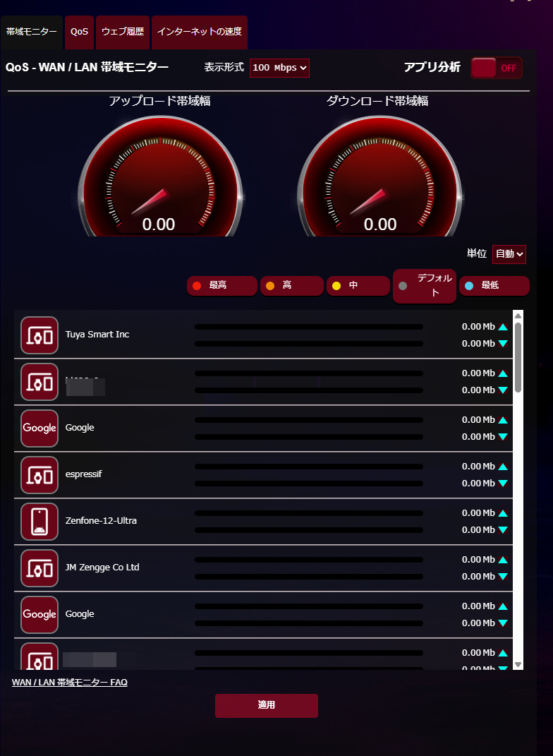The width and height of the screenshot is (553, 756).
Task: Toggle the アプリ分析 switch on
Action: tap(496, 68)
